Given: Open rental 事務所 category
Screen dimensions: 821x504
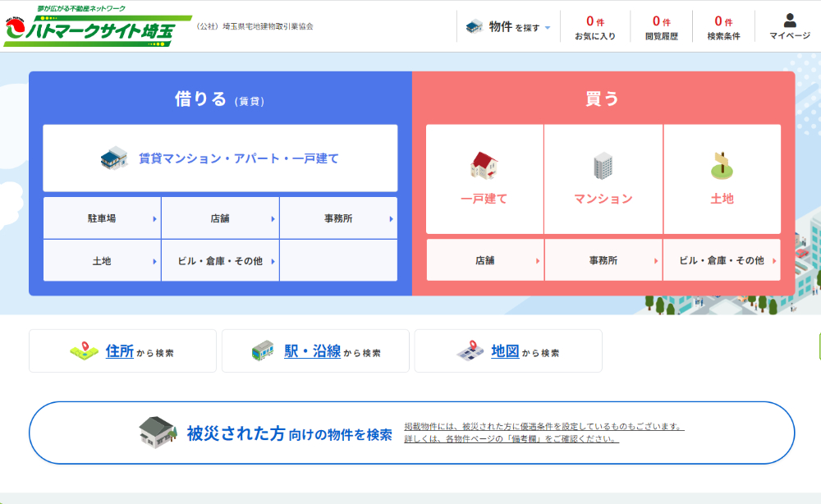Looking at the screenshot, I should 338,218.
